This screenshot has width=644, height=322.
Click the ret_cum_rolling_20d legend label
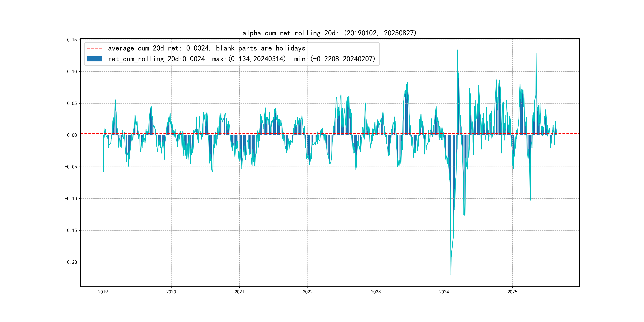click(x=241, y=59)
